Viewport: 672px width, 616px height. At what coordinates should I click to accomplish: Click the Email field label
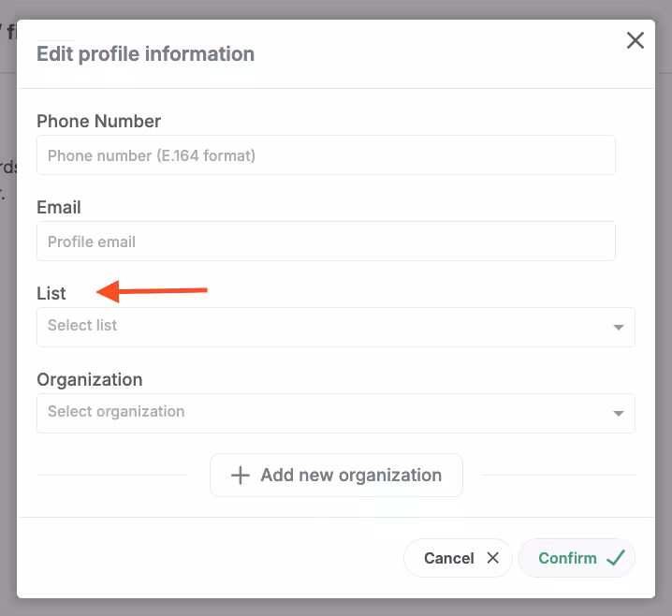[x=59, y=207]
